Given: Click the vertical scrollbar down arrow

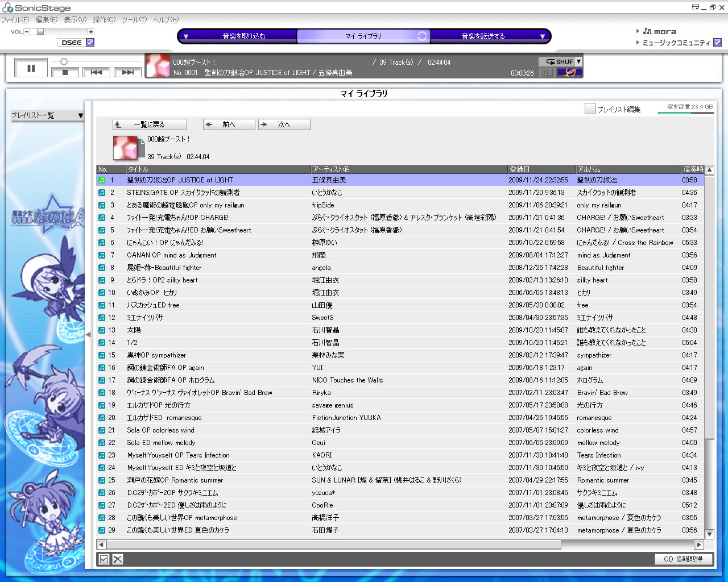Looking at the screenshot, I should point(709,534).
